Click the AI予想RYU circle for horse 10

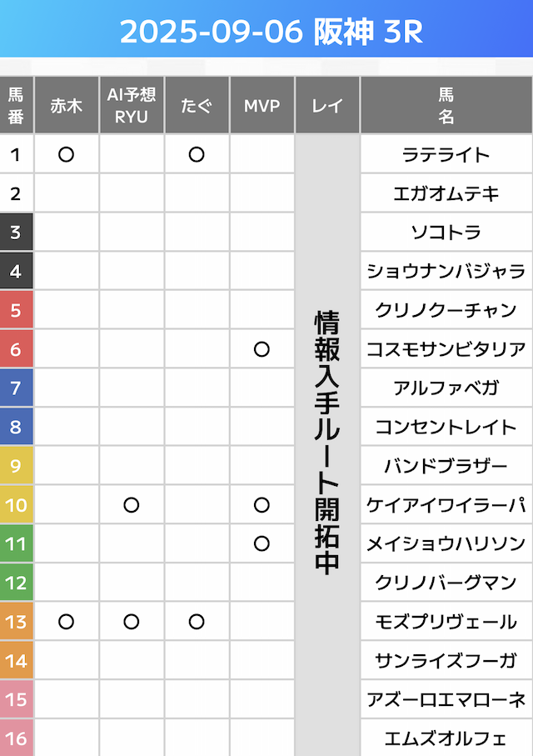click(x=132, y=505)
